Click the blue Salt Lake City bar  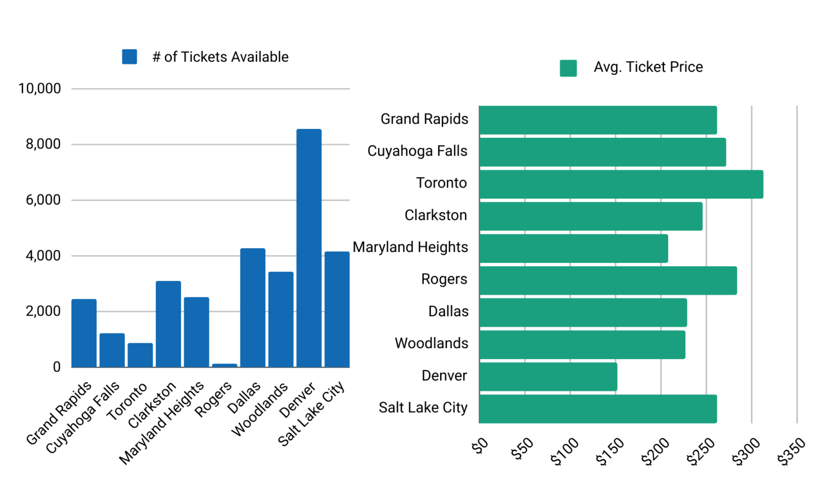[x=337, y=309]
